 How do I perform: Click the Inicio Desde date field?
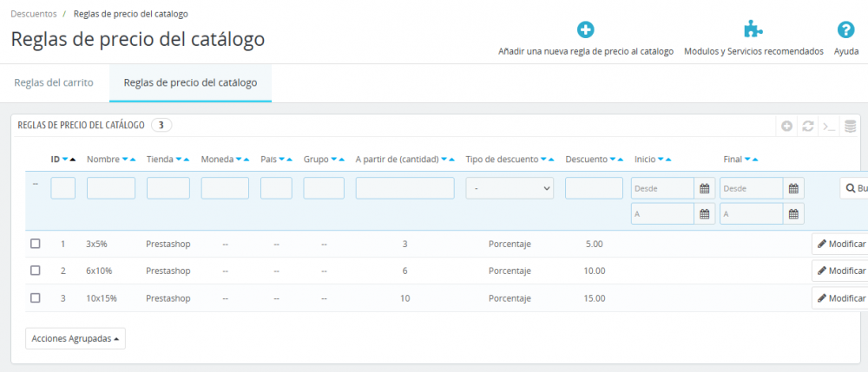pyautogui.click(x=662, y=188)
